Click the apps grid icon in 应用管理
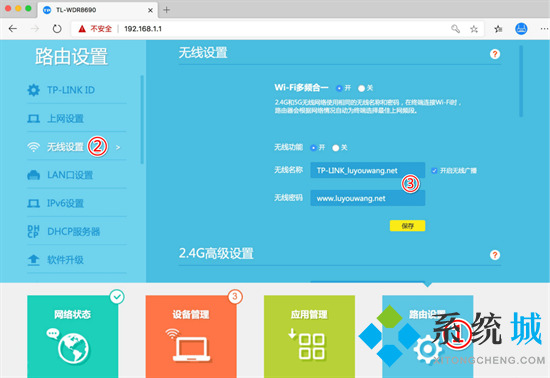This screenshot has height=378, width=550. pos(312,346)
